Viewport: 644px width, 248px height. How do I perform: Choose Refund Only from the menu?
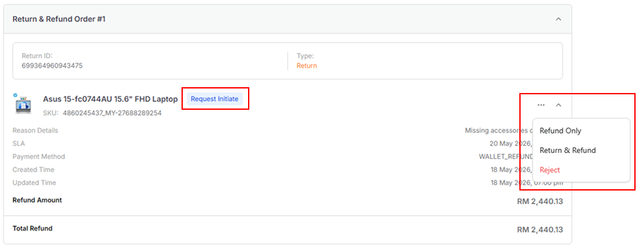pos(560,131)
